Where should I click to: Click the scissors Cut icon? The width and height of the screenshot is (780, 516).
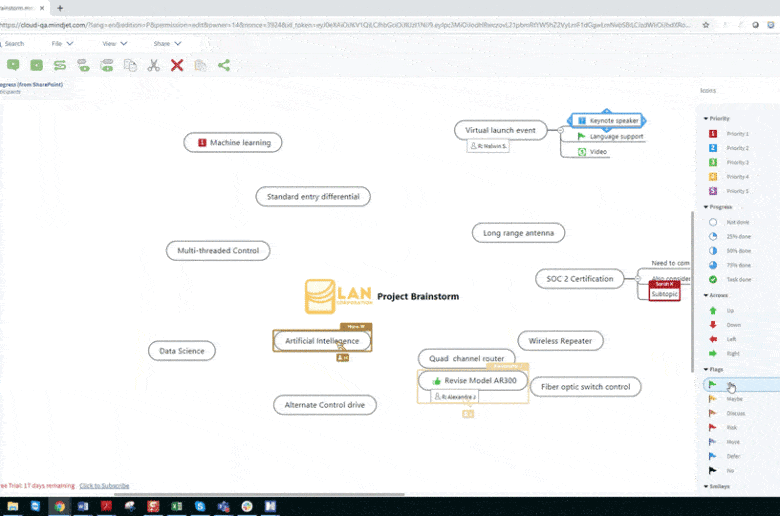pos(153,65)
